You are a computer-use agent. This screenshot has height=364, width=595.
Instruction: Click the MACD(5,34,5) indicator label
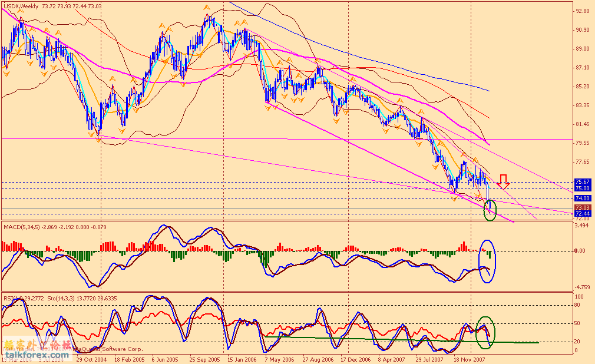(x=55, y=227)
